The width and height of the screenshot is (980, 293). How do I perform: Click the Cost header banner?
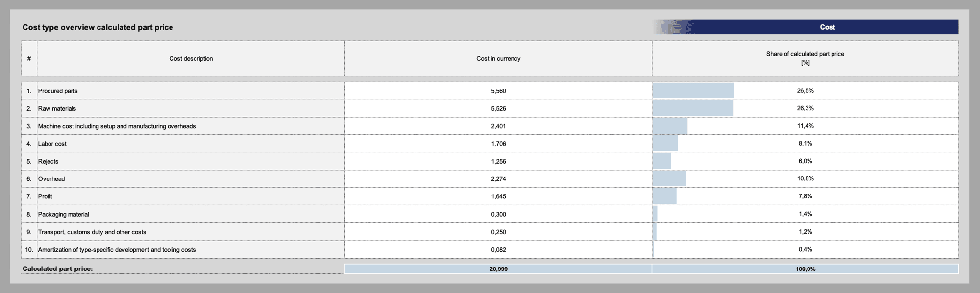[827, 27]
